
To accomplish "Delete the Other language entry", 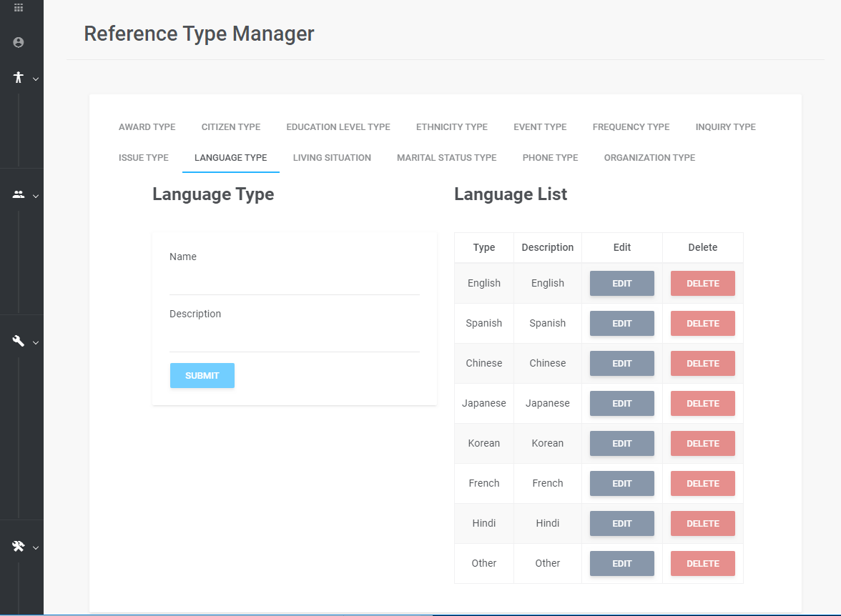I will (702, 564).
